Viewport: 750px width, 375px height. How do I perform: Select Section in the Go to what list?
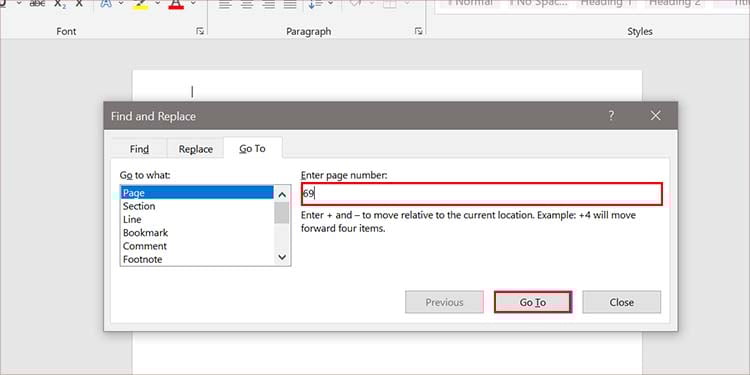pyautogui.click(x=197, y=206)
